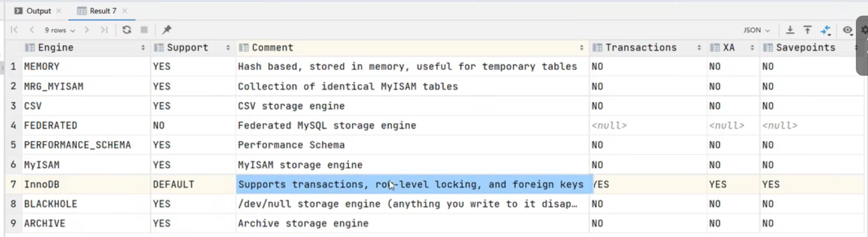Go to the first page of results
Screen dimensions: 868x237
(14, 30)
